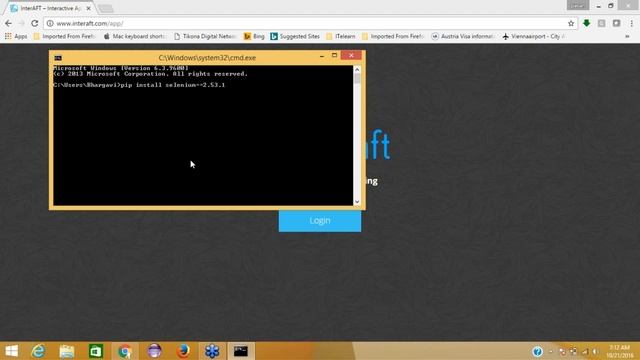Reload the interaft page
Image resolution: width=640 pixels, height=360 pixels.
click(35, 23)
